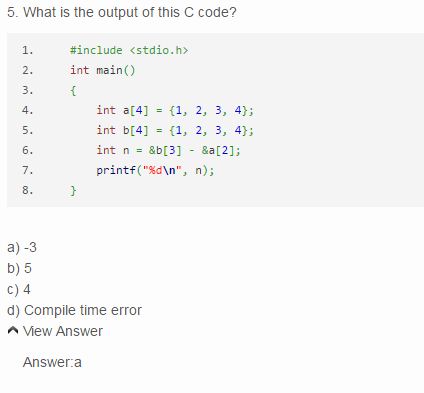Click the closing brace on line 8
424x393 pixels.
point(73,191)
